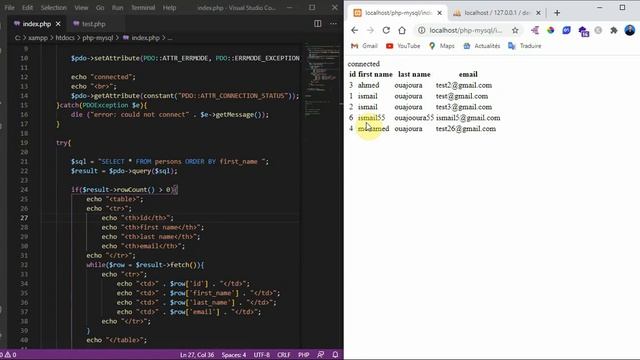Click the browser Forward arrow
Image resolution: width=640 pixels, height=360 pixels.
[x=370, y=30]
